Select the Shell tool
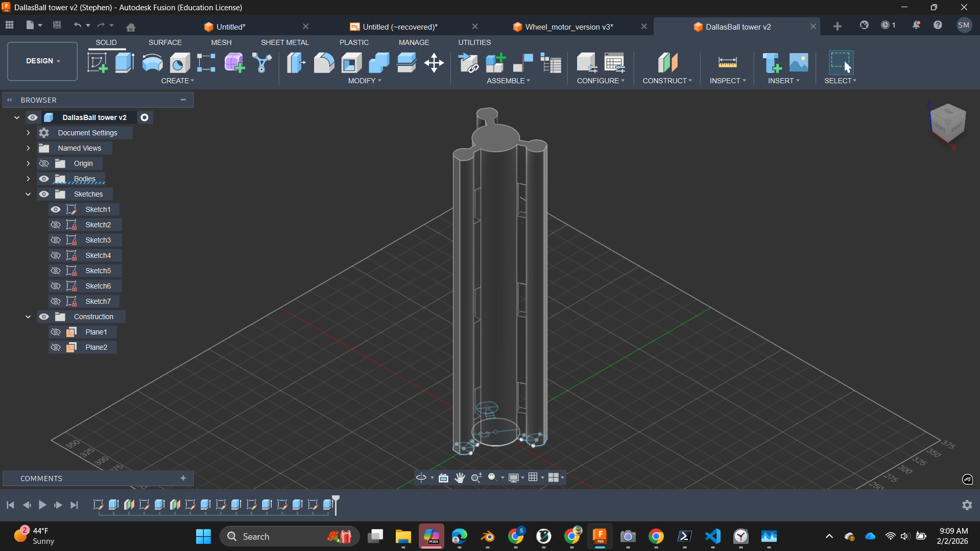This screenshot has width=980, height=551. (x=351, y=63)
